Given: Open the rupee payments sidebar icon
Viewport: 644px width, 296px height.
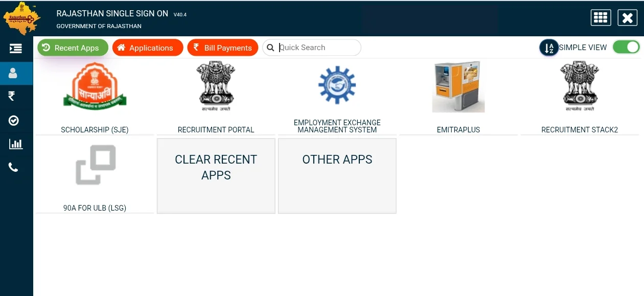Looking at the screenshot, I should (x=12, y=96).
